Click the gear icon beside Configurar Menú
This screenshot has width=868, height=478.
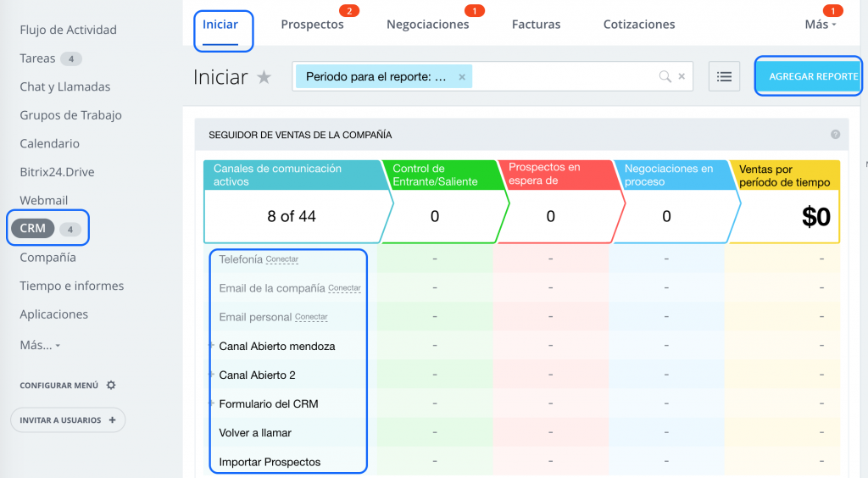click(111, 385)
